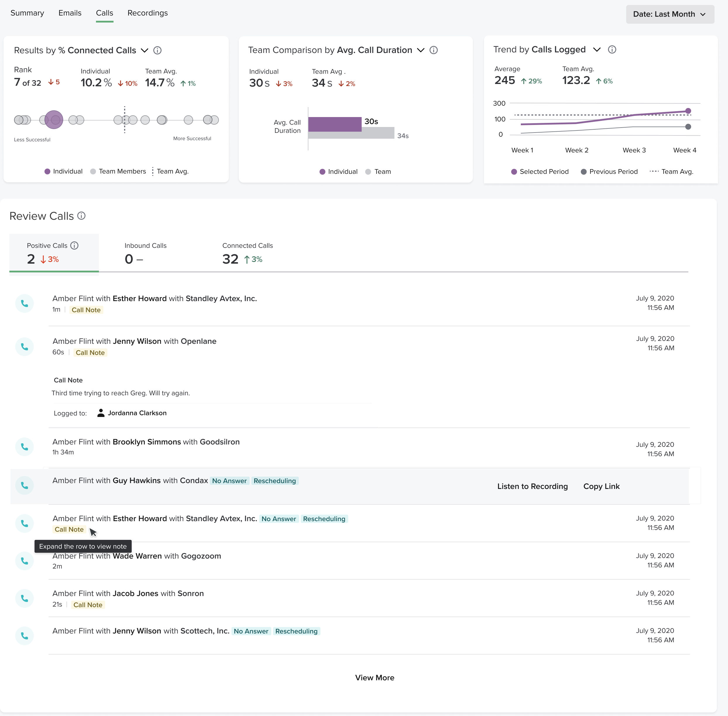Click phone icon on Jacob Jones call row

[25, 598]
